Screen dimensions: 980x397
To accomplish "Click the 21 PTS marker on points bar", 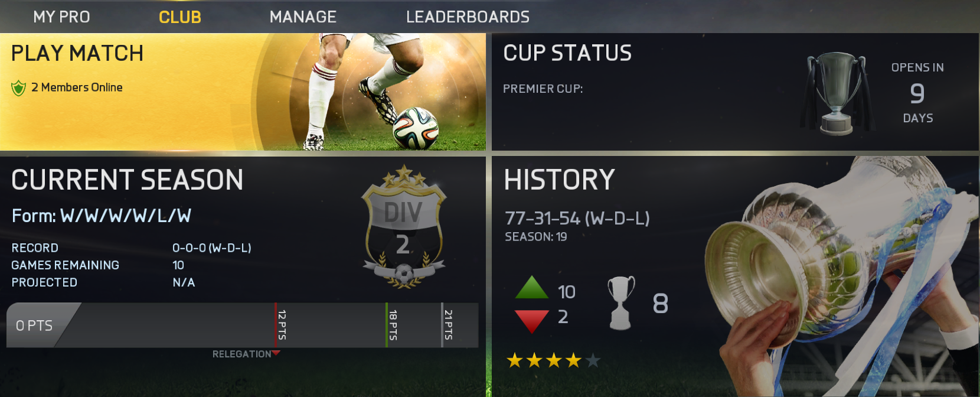I will click(x=447, y=325).
